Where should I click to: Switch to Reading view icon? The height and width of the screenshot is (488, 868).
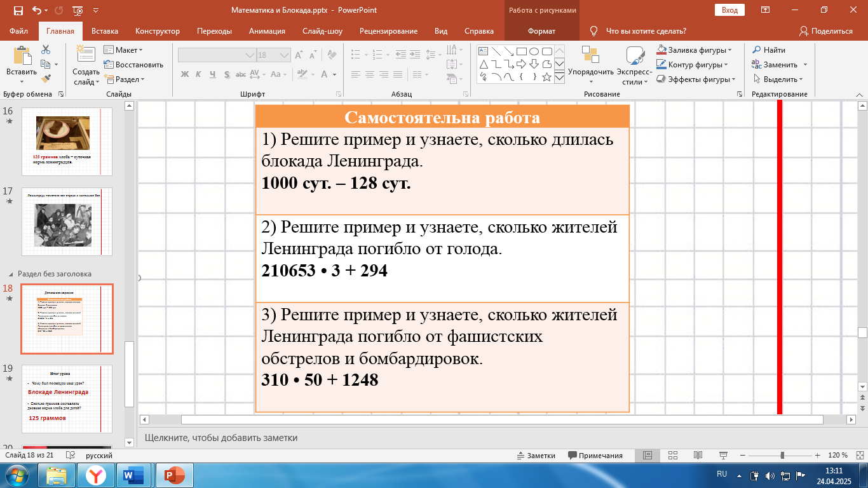coord(698,455)
